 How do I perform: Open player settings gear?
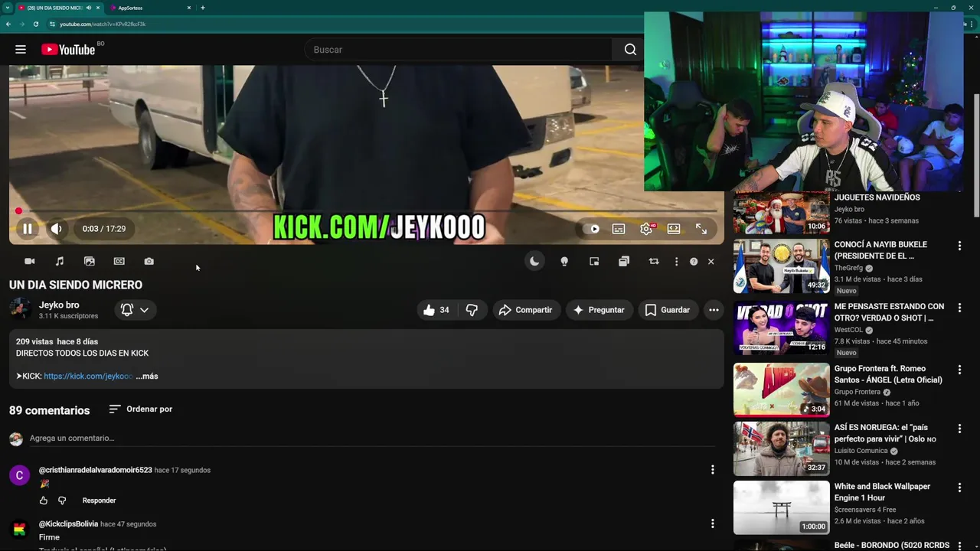point(646,229)
